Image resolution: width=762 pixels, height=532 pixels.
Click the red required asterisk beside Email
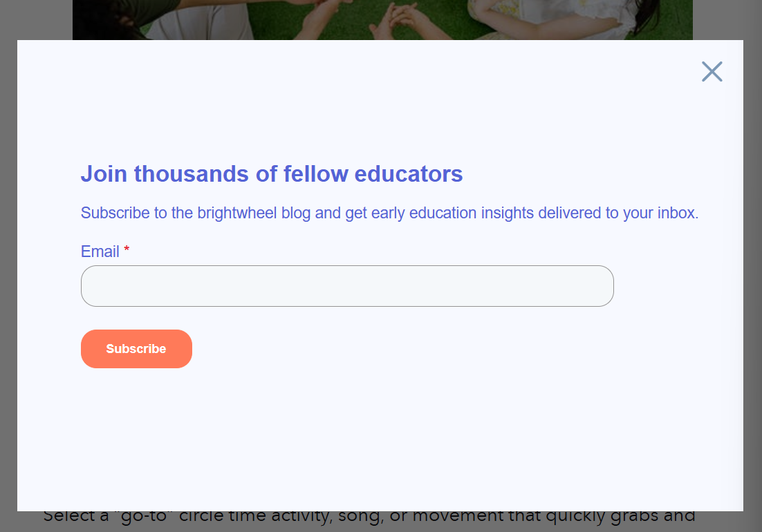click(127, 251)
